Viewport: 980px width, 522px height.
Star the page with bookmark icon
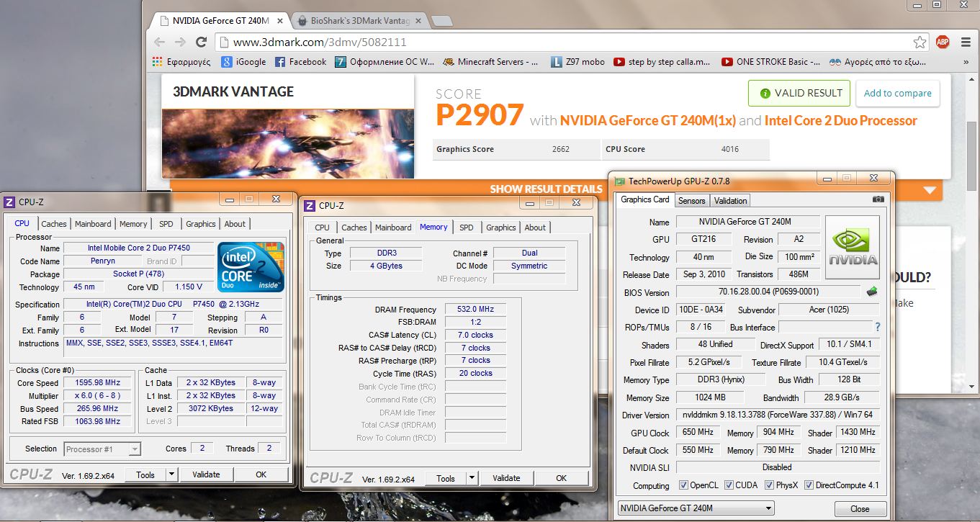[920, 42]
